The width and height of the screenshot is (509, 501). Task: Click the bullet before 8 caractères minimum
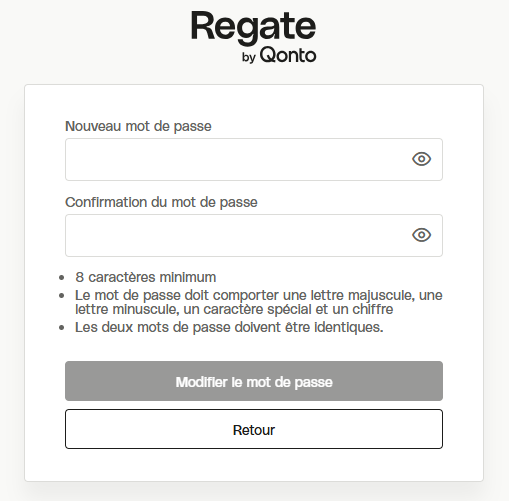(x=61, y=277)
